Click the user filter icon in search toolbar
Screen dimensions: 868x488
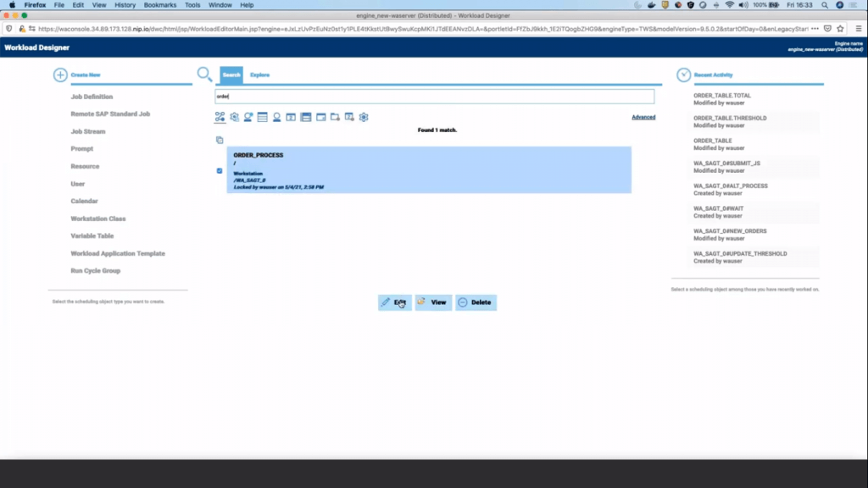coord(277,117)
